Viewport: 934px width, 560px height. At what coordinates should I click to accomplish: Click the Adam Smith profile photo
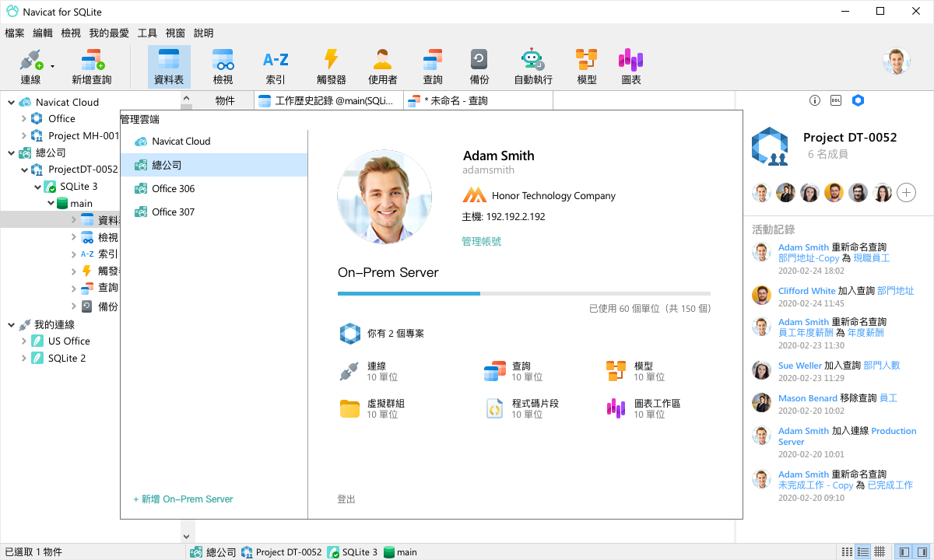[384, 198]
